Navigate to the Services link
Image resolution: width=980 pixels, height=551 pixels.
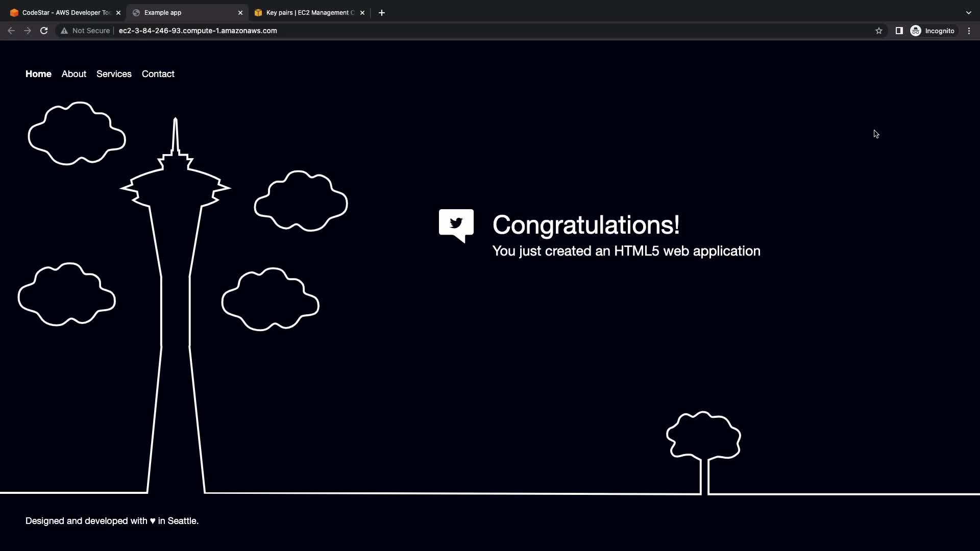click(114, 74)
